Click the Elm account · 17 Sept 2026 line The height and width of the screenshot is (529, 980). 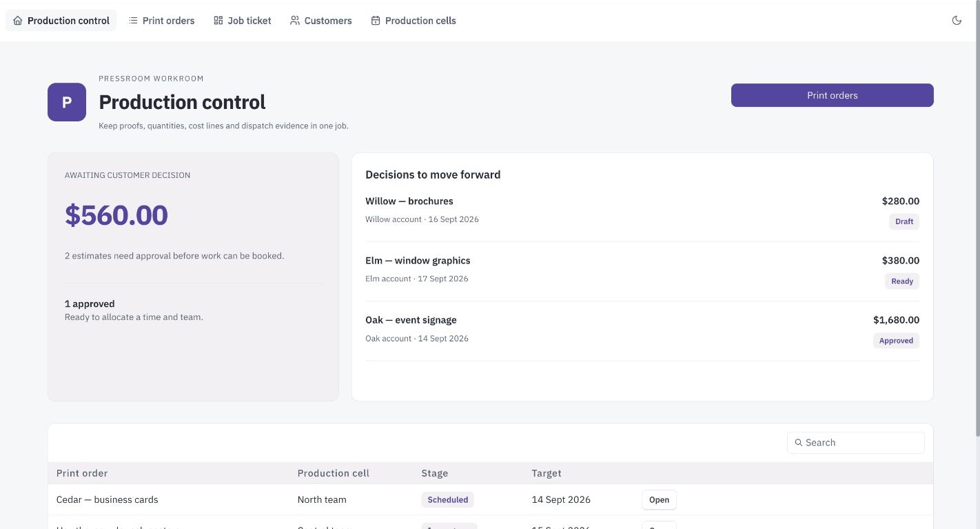pos(417,279)
